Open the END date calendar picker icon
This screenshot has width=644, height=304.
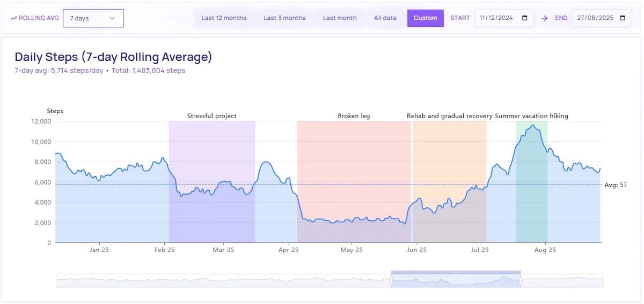click(622, 18)
